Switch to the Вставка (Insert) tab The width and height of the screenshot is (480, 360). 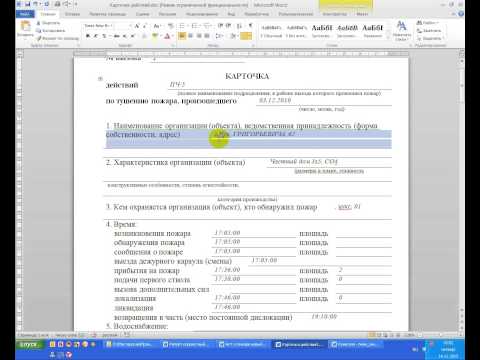pyautogui.click(x=72, y=14)
